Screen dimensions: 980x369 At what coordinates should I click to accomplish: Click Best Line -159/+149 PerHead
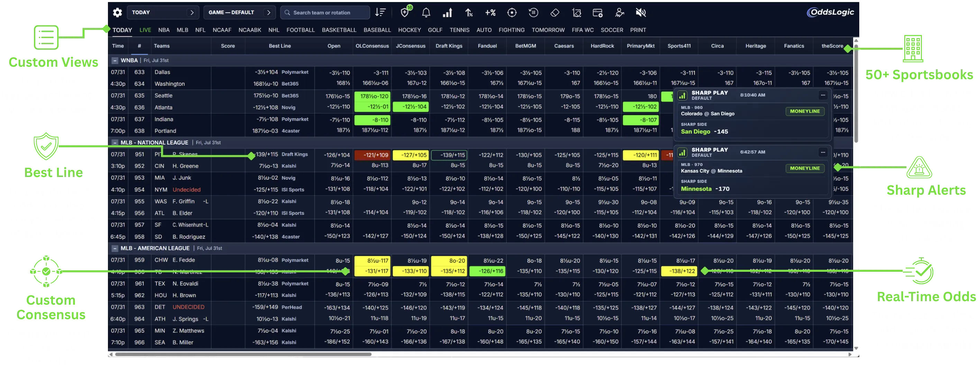278,307
